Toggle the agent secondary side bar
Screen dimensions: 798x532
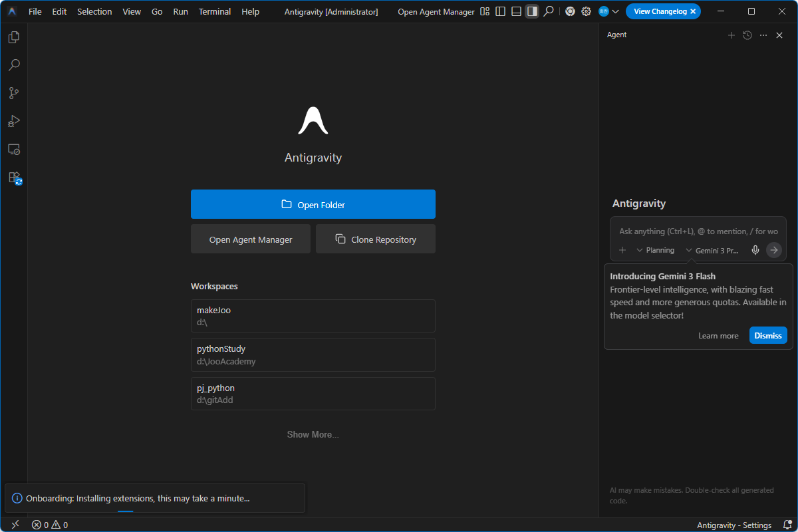tap(531, 11)
